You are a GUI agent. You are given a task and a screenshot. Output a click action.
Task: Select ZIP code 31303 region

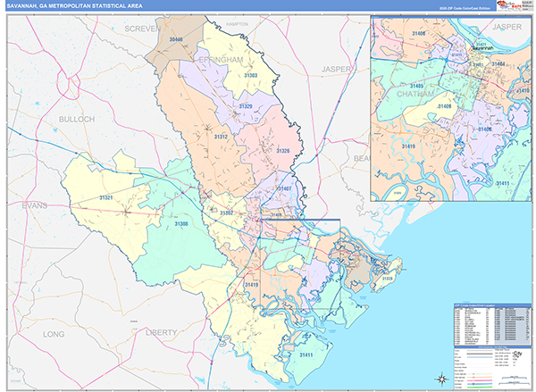coord(251,75)
